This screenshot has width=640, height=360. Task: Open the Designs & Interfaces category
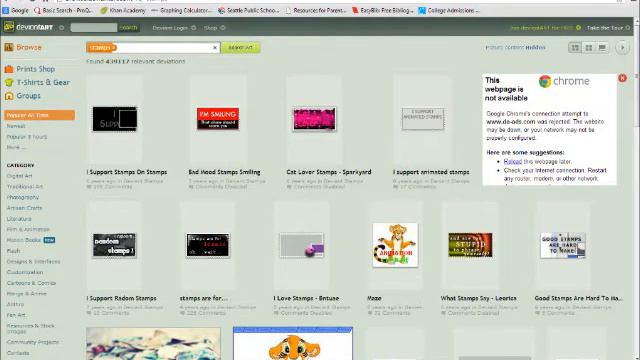tap(33, 261)
